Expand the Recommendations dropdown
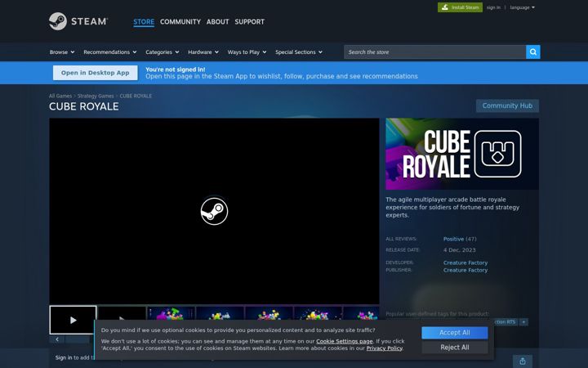Viewport: 588px width, 368px height. [x=110, y=52]
